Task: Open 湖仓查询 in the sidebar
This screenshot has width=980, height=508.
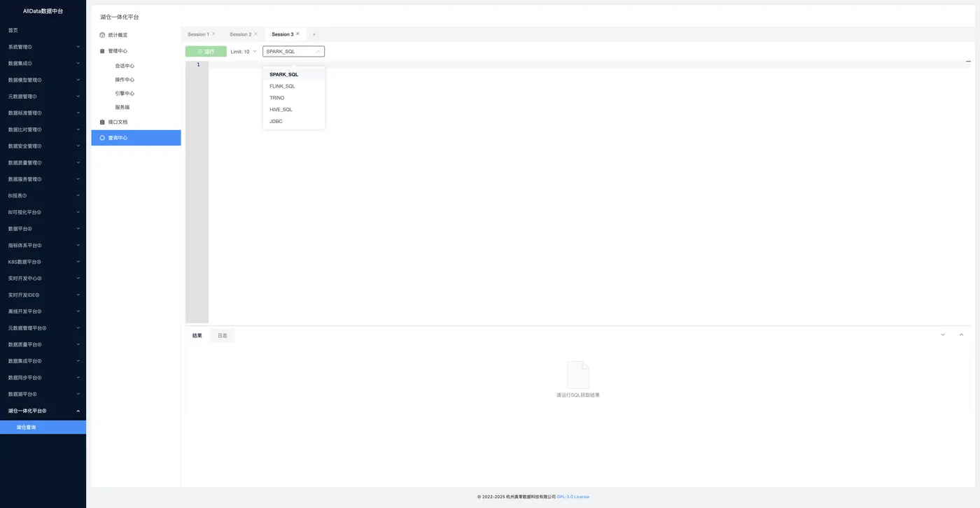Action: [43, 427]
